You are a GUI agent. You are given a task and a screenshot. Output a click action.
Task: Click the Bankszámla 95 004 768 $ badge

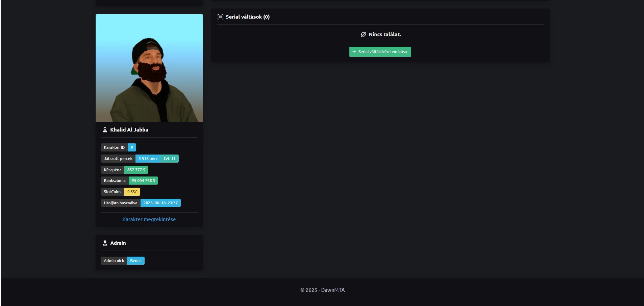[x=143, y=181]
